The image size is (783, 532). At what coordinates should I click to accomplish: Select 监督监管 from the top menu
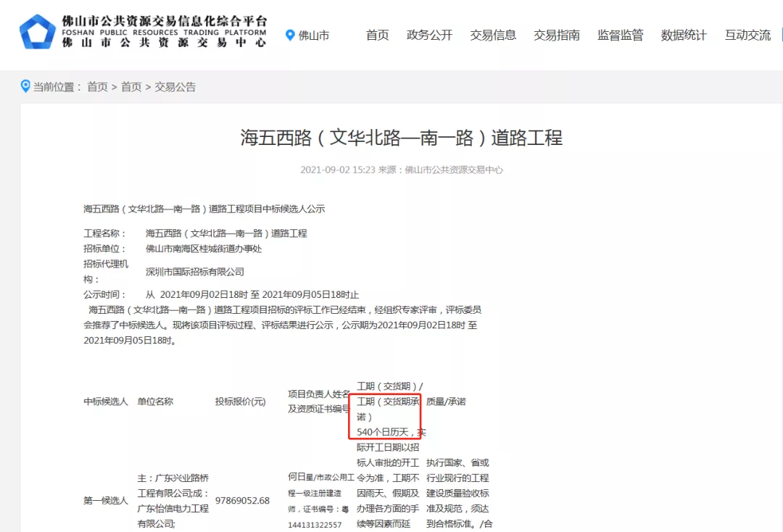pyautogui.click(x=620, y=35)
